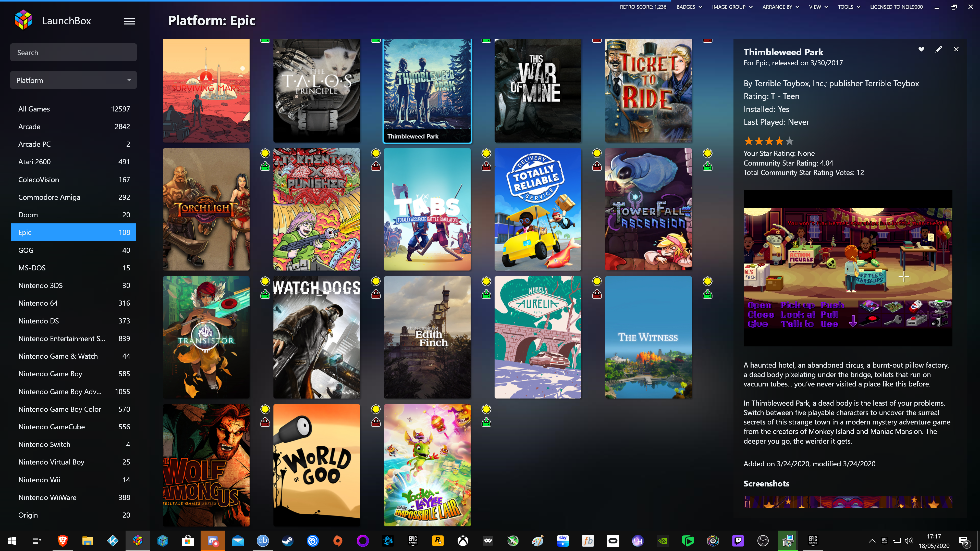980x551 pixels.
Task: Open the VIEW menu
Action: click(x=818, y=7)
